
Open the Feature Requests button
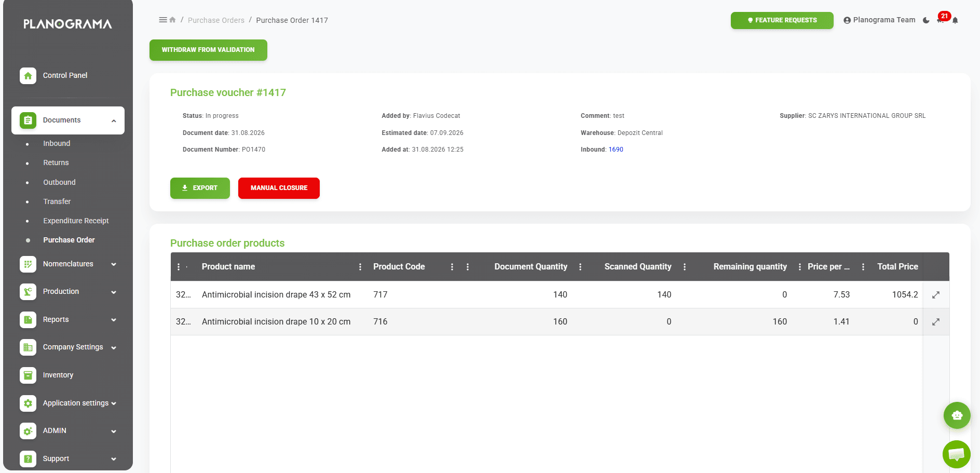tap(782, 20)
